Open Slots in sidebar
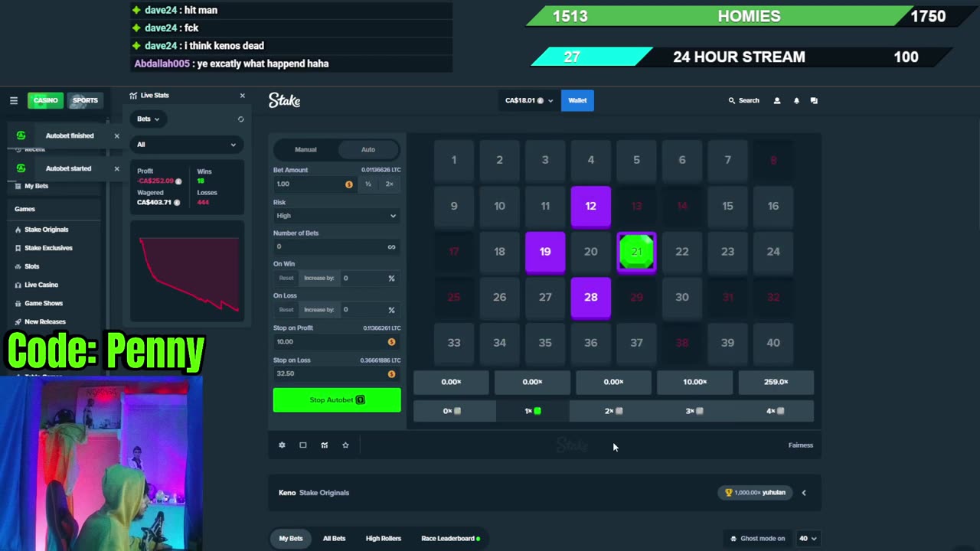This screenshot has height=551, width=980. [31, 266]
